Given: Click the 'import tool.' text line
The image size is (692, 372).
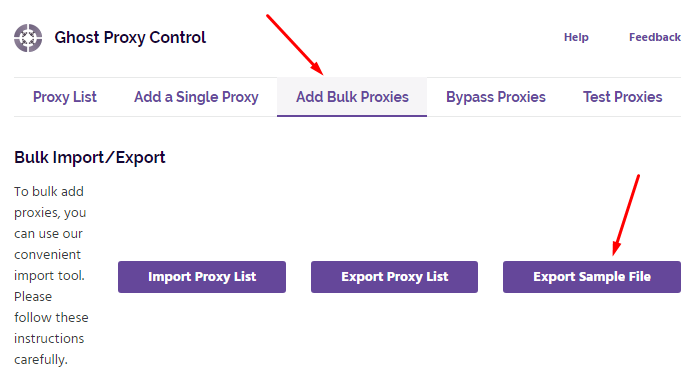Looking at the screenshot, I should point(49,275).
